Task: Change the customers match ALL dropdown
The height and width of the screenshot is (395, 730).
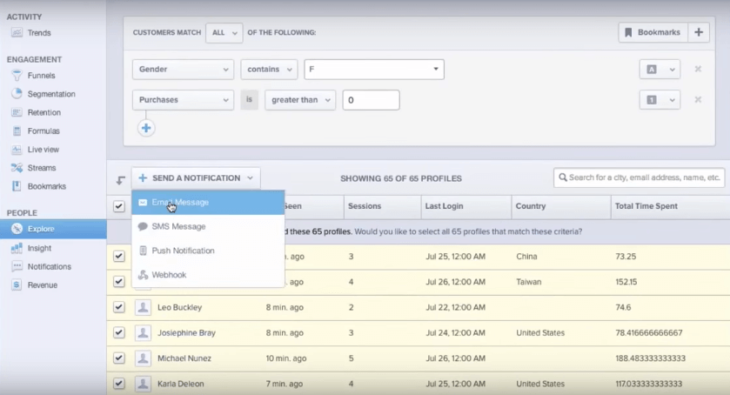Action: (x=224, y=33)
